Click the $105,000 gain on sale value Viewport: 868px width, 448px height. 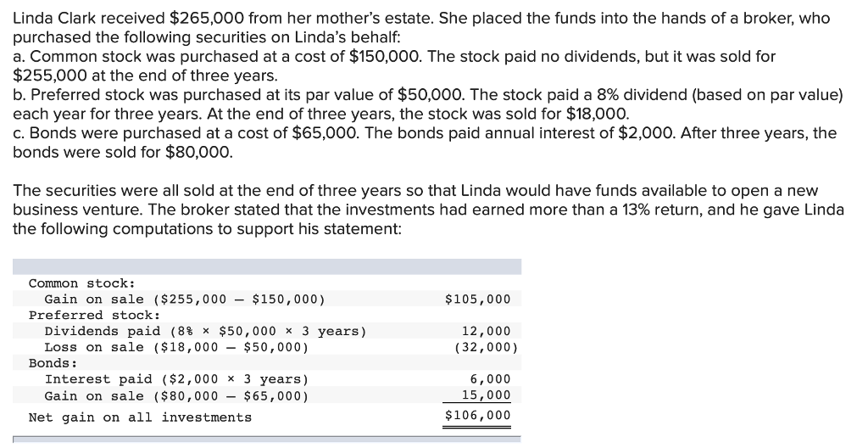pos(478,300)
